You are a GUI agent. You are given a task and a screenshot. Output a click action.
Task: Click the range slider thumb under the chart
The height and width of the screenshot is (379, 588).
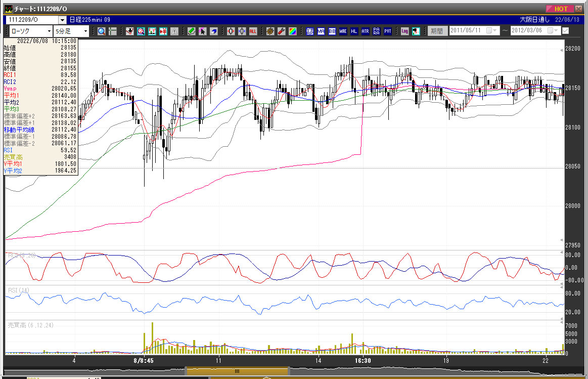(237, 371)
